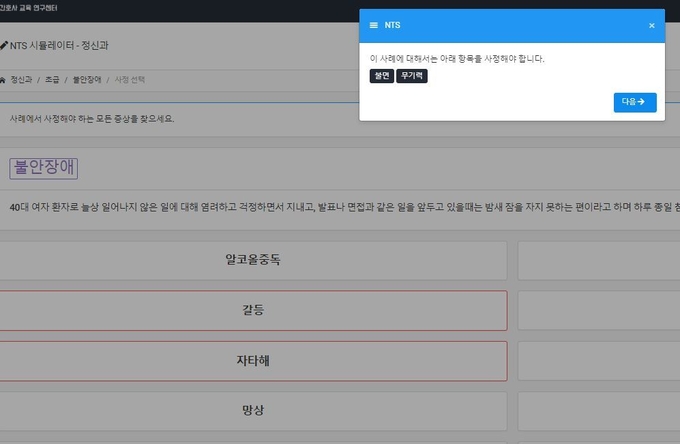Click the patient case description text
This screenshot has height=444, width=680.
(345, 207)
